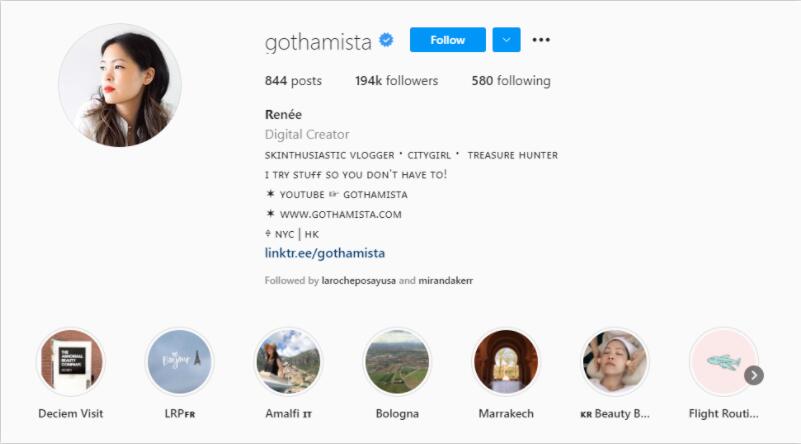Screen dimensions: 801x444
Task: Click the gothamista username heading
Action: tap(318, 41)
